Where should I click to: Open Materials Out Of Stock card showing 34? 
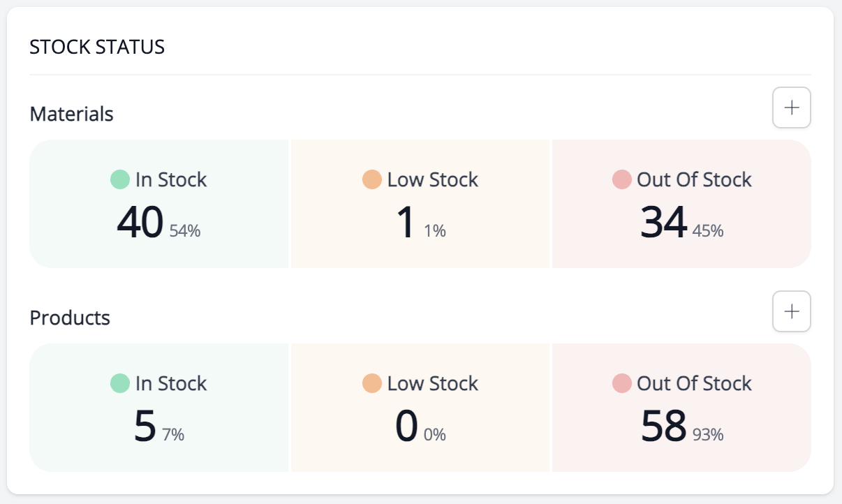point(681,204)
